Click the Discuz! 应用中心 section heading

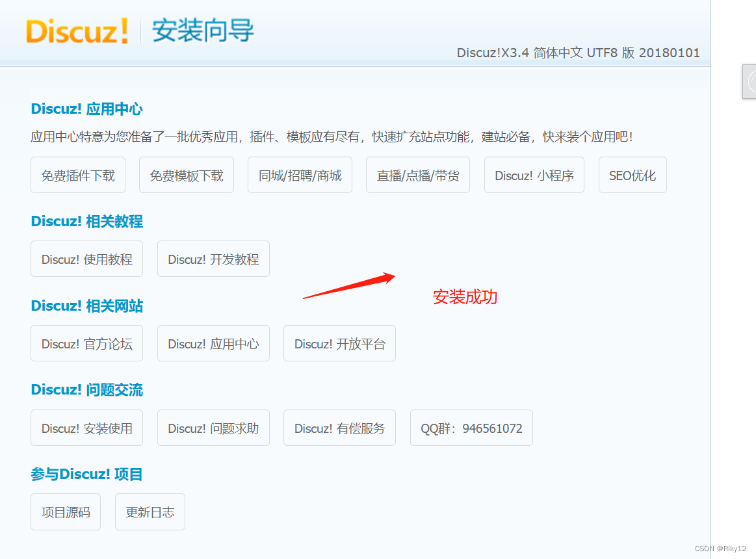click(87, 109)
